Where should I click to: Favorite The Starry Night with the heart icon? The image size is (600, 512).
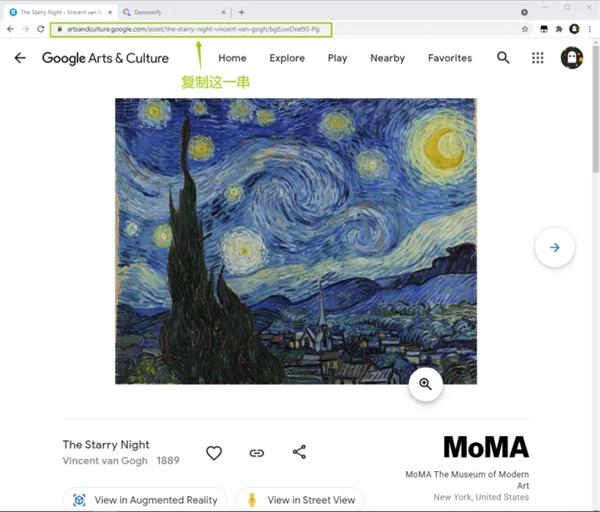[214, 453]
